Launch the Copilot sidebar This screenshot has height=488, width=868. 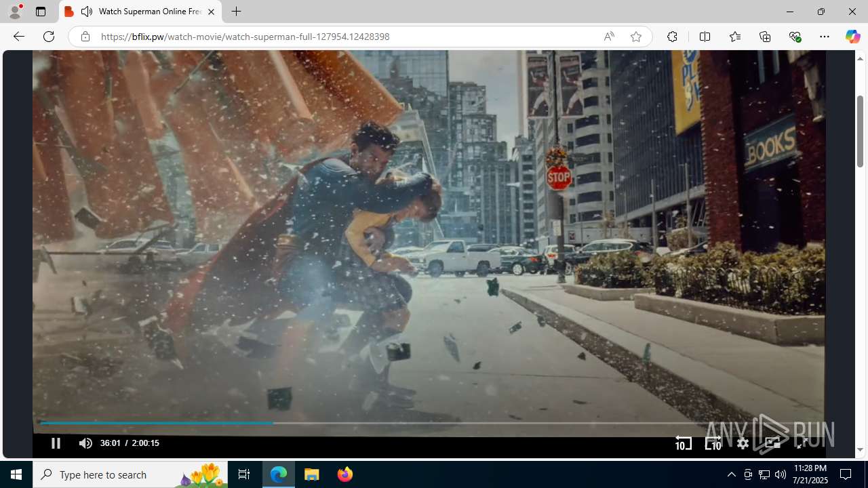click(852, 37)
